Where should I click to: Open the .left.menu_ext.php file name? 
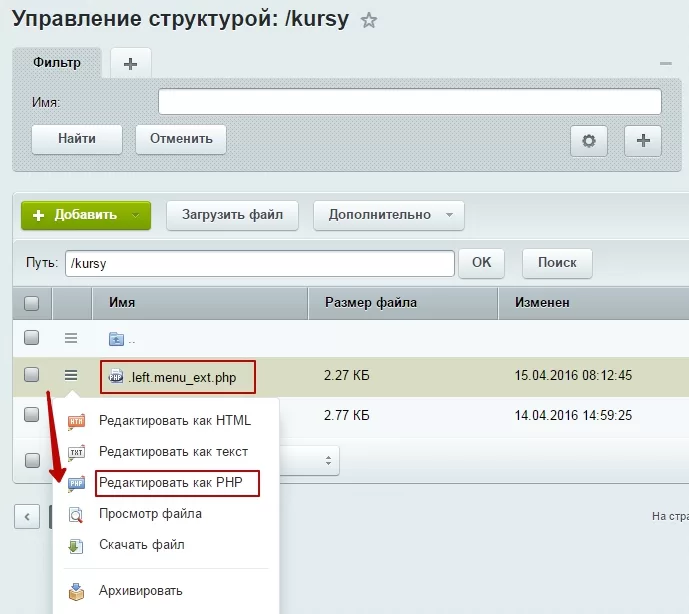tap(182, 378)
